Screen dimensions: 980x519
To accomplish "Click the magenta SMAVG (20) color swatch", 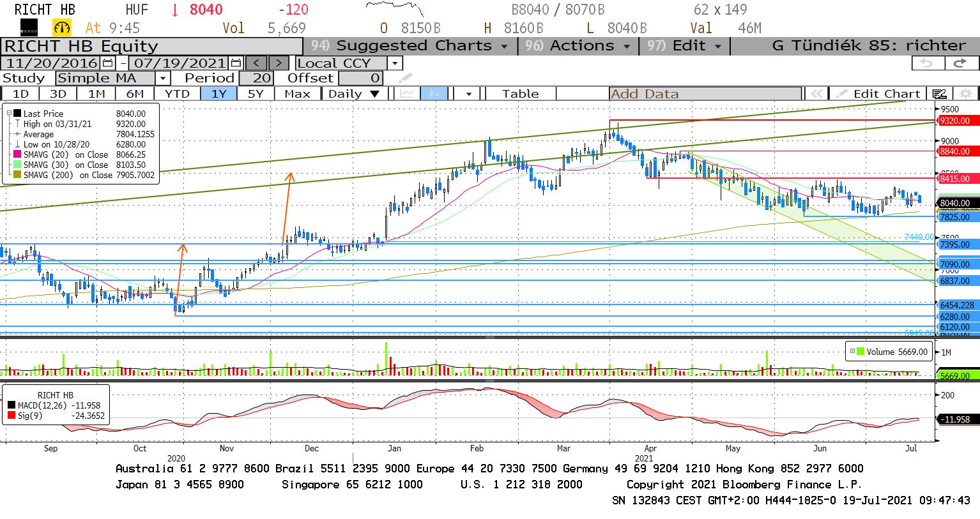I will pyautogui.click(x=18, y=154).
